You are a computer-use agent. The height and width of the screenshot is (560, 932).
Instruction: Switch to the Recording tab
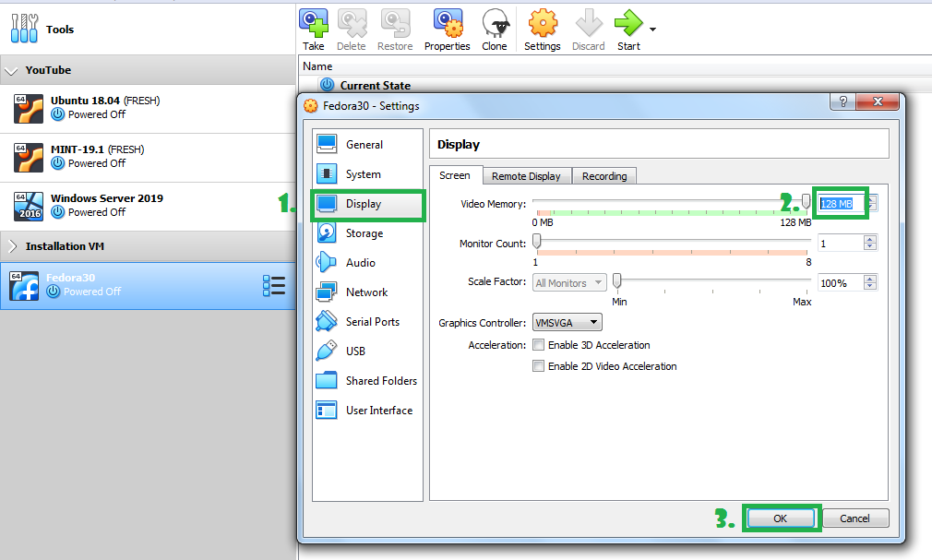[x=604, y=176]
